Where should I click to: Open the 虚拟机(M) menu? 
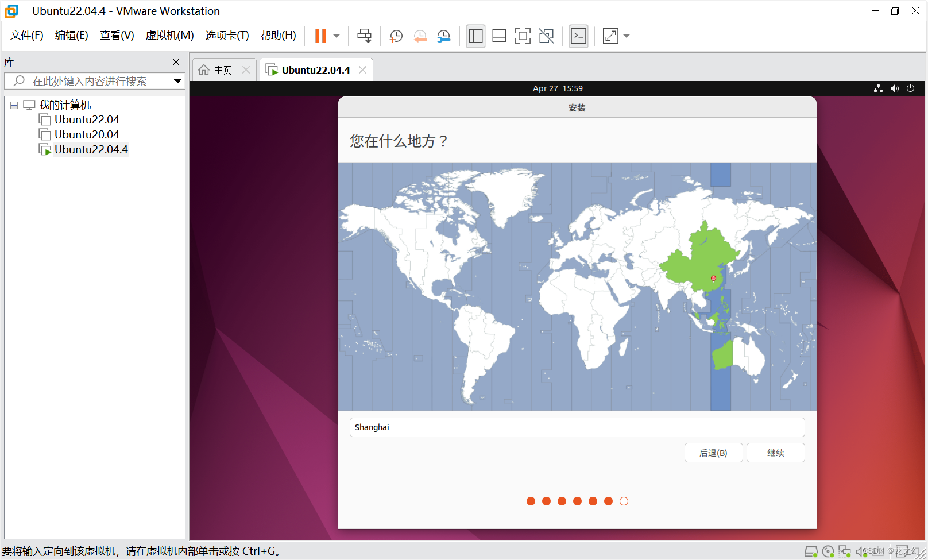point(169,36)
